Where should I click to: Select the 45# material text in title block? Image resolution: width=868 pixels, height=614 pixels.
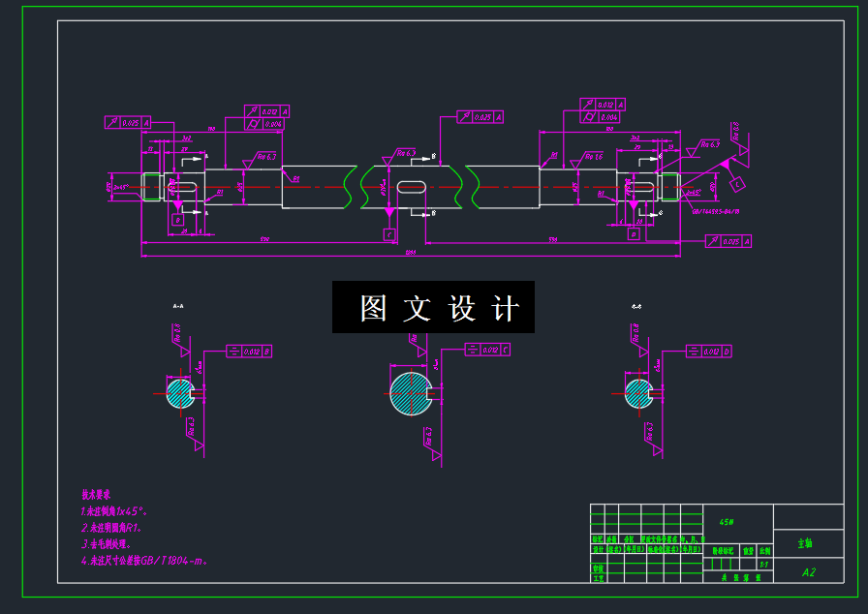[727, 522]
